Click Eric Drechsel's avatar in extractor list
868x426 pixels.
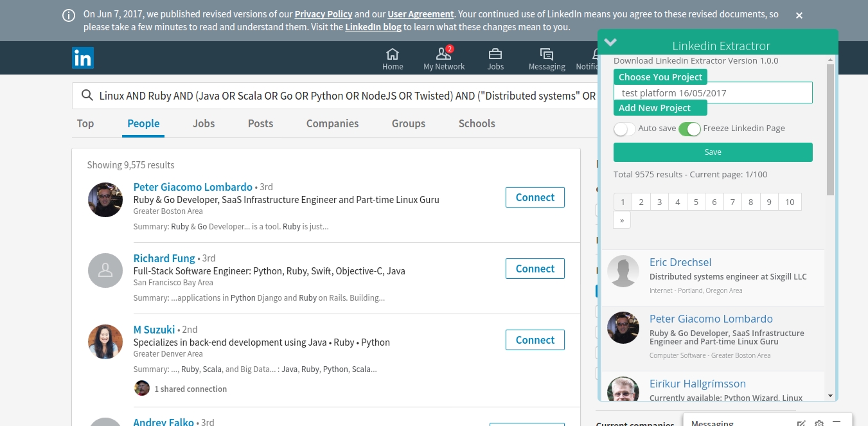pyautogui.click(x=623, y=271)
